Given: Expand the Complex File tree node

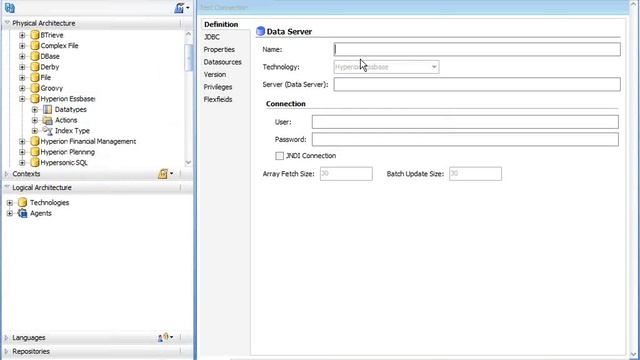Looking at the screenshot, I should [x=22, y=46].
